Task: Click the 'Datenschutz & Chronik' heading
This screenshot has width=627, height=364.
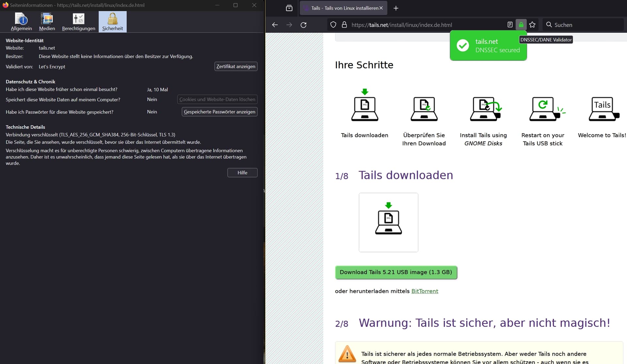Action: tap(30, 82)
